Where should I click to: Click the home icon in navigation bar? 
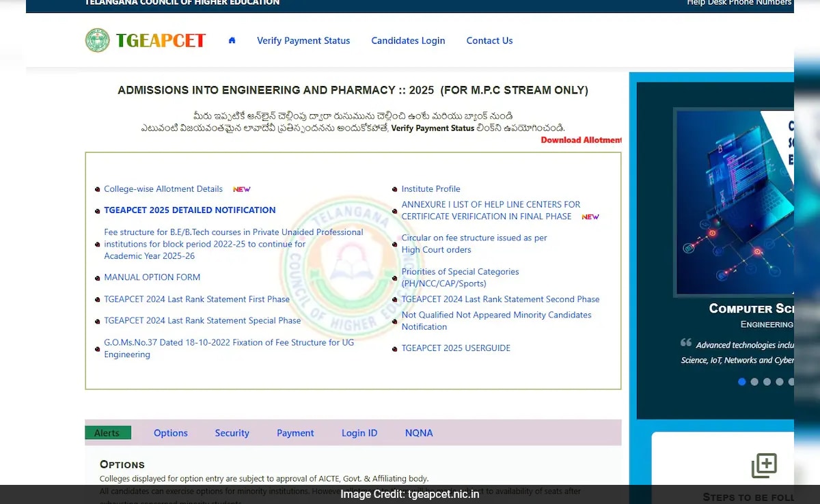(232, 40)
